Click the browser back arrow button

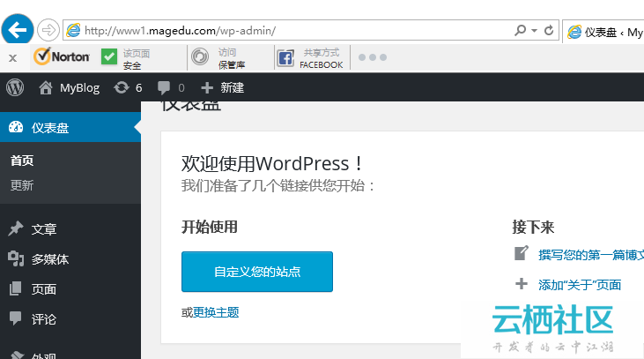(x=18, y=30)
